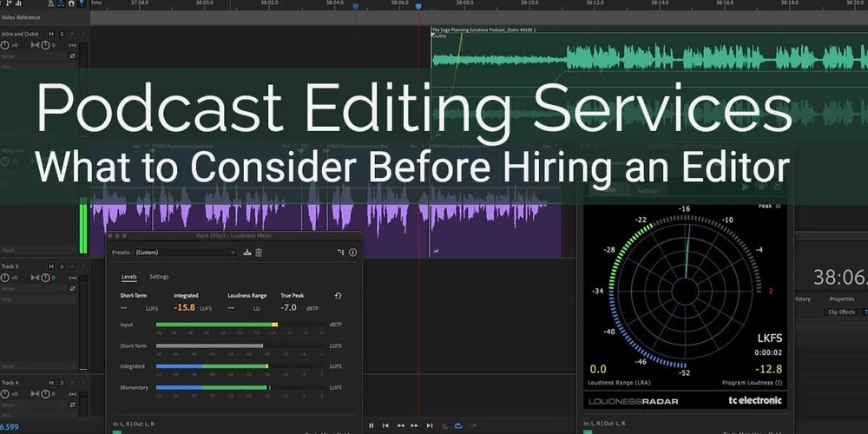
Task: Click the 38:02.0 mark on the time ruler
Action: pyautogui.click(x=269, y=3)
